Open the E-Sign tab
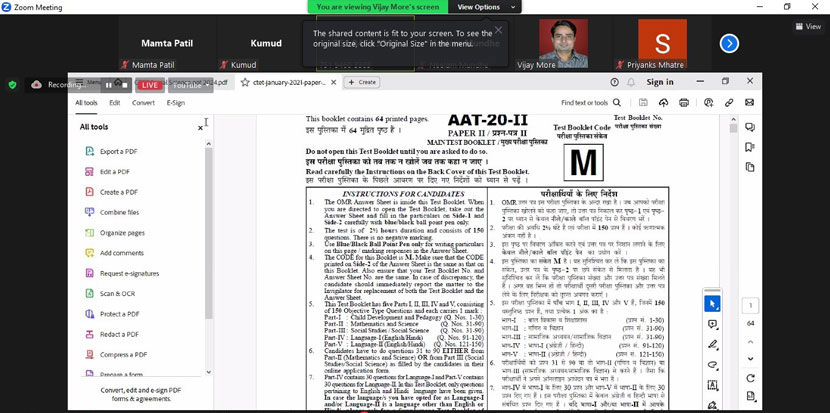830x413 pixels. click(176, 103)
